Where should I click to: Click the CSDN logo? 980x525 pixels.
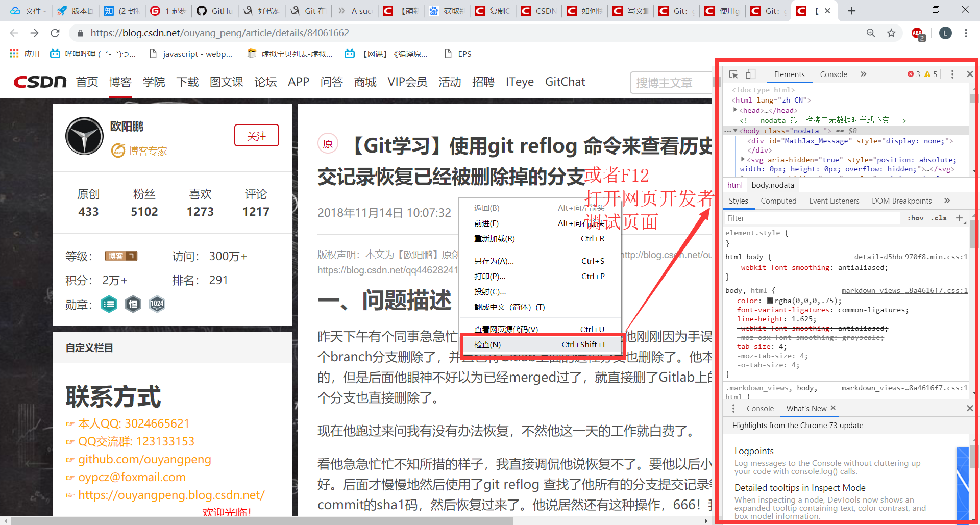click(40, 82)
